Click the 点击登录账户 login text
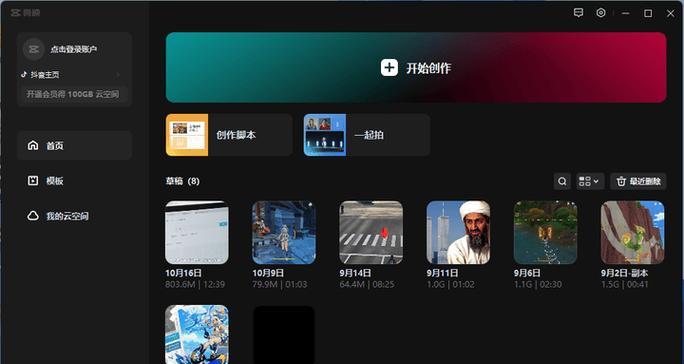 [x=73, y=49]
